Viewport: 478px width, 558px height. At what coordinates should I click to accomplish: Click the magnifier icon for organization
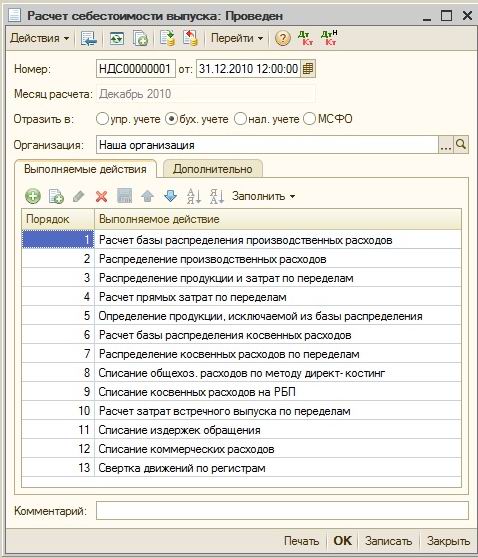click(x=461, y=144)
